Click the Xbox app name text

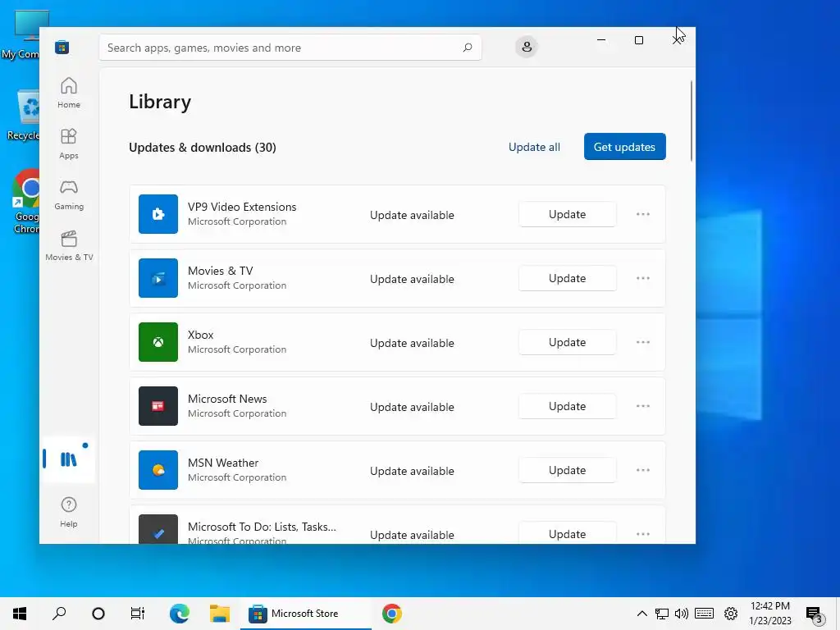pyautogui.click(x=200, y=335)
